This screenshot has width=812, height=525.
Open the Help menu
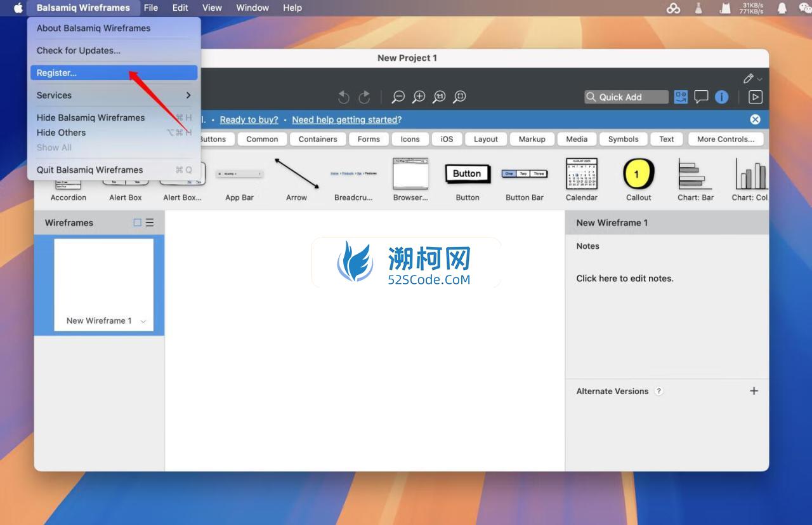click(292, 8)
